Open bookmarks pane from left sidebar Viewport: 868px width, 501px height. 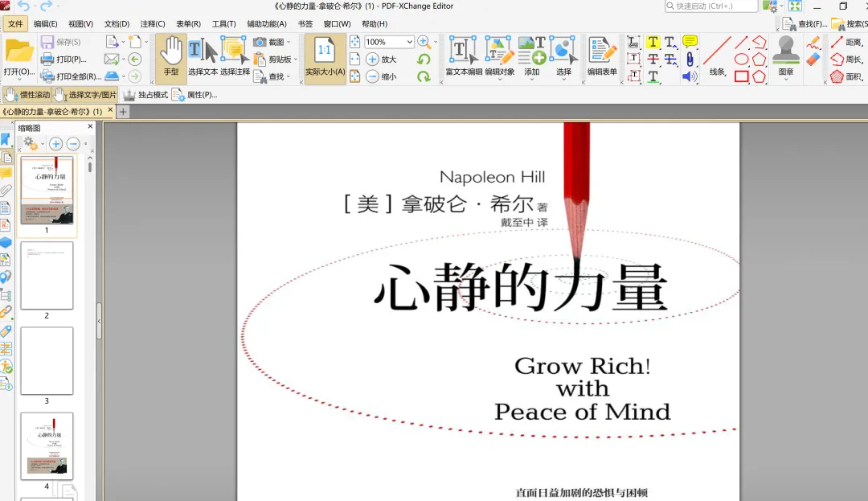(6, 139)
